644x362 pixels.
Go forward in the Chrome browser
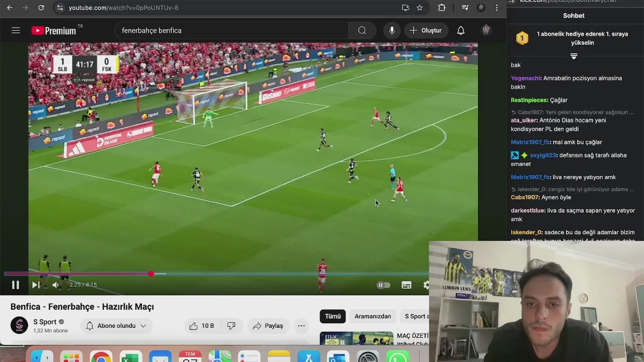(25, 8)
